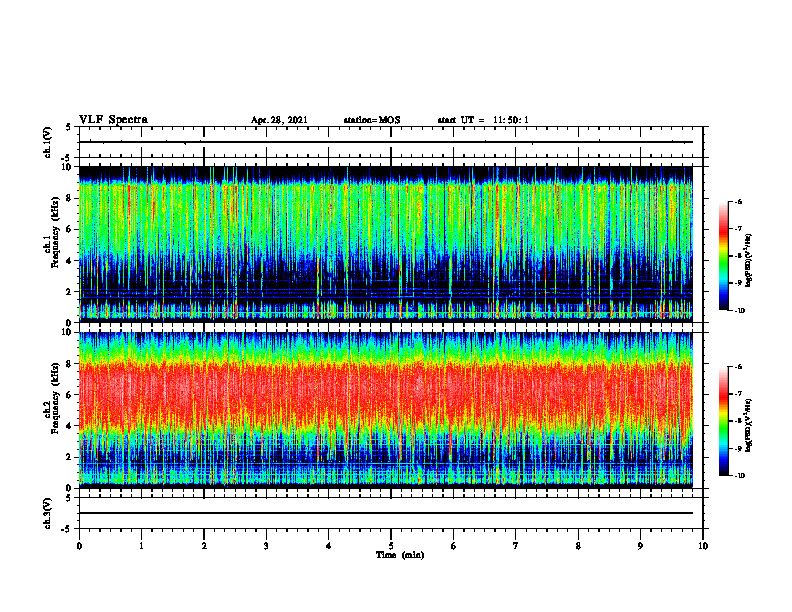This screenshot has width=792, height=612.
Task: Click time axis tick label "7"
Action: [x=516, y=546]
